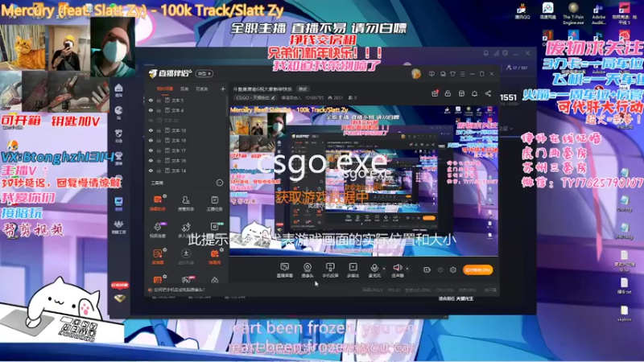Select the dimmed 文本 20 layer row
The width and height of the screenshot is (644, 362).
(186, 120)
